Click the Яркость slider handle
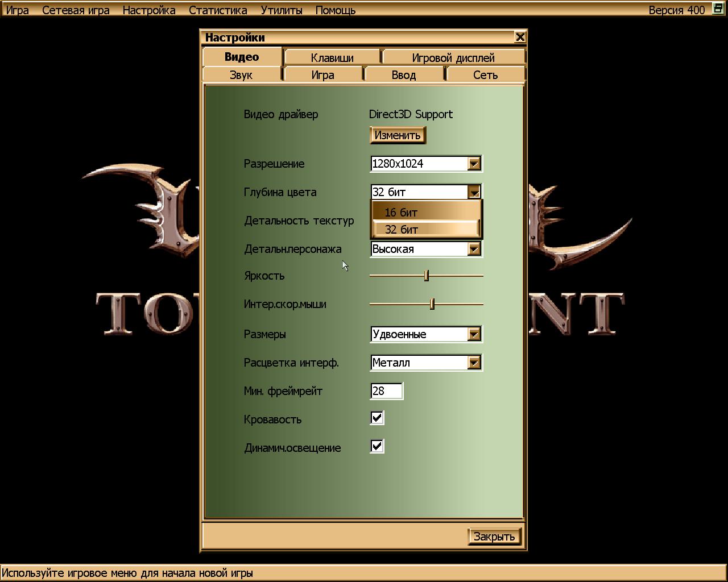The height and width of the screenshot is (582, 728). pyautogui.click(x=426, y=276)
